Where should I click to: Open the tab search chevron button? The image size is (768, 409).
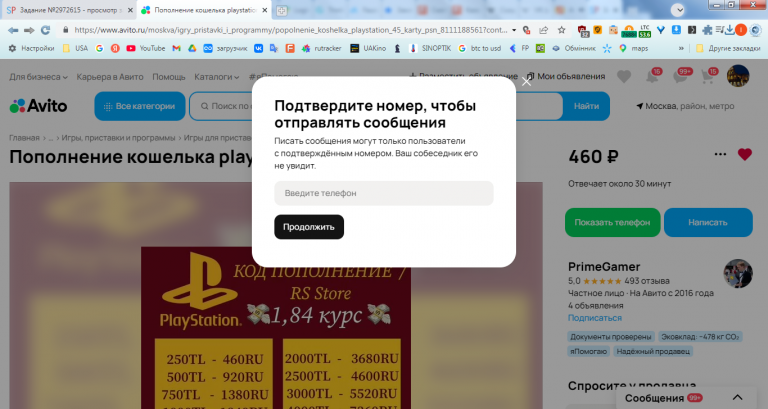(x=677, y=10)
